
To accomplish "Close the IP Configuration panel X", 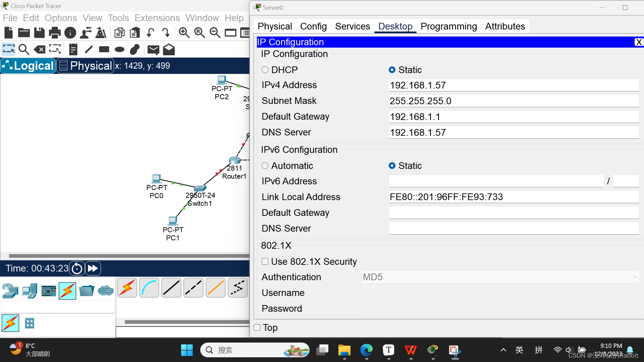I will [x=639, y=42].
